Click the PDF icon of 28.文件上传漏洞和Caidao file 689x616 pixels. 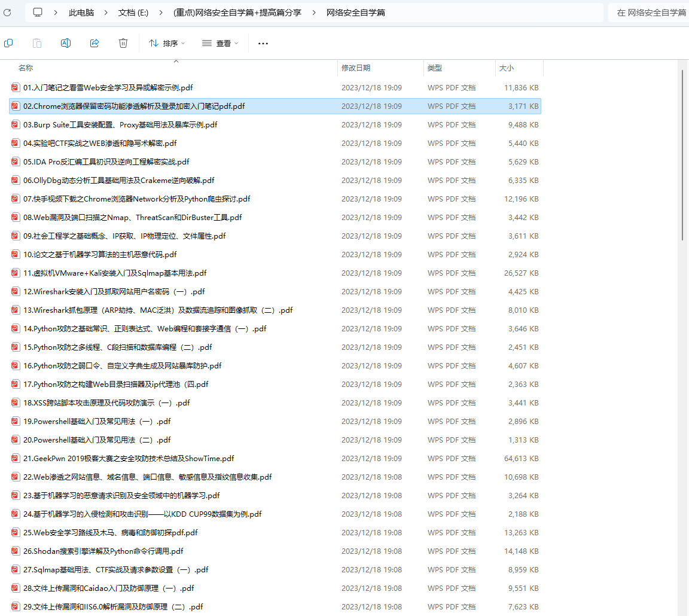click(16, 588)
